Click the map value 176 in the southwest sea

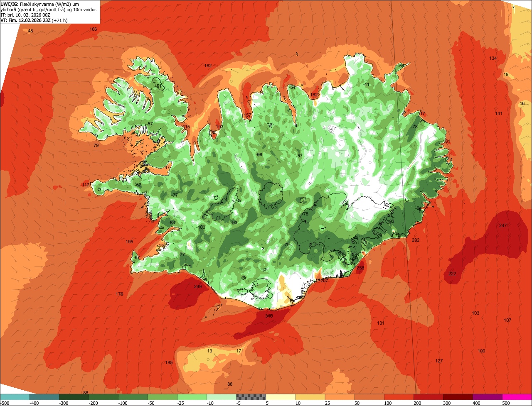coord(119,294)
